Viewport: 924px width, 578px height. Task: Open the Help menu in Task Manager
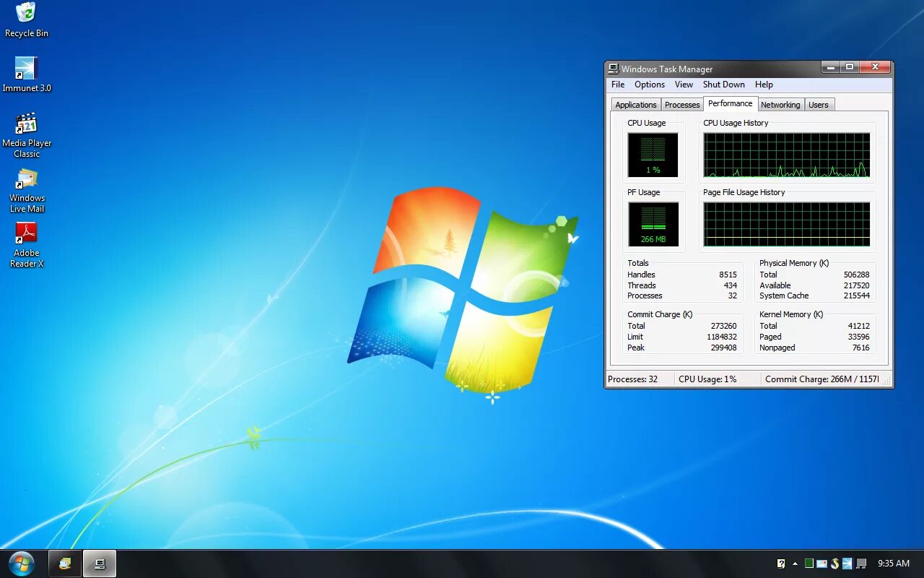[764, 85]
